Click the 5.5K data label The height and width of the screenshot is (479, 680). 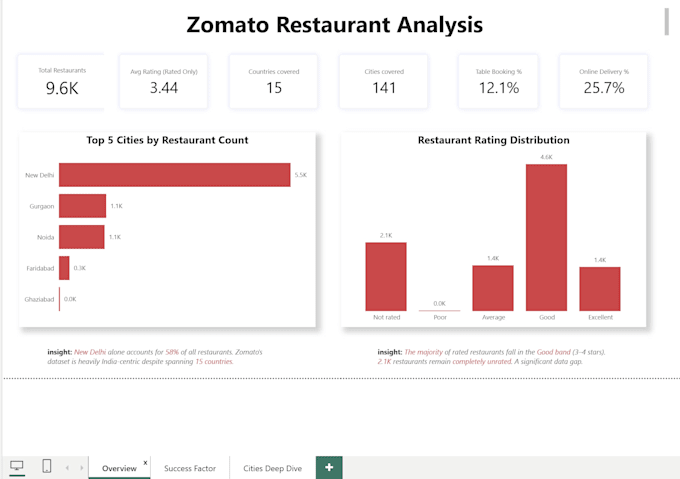(301, 175)
